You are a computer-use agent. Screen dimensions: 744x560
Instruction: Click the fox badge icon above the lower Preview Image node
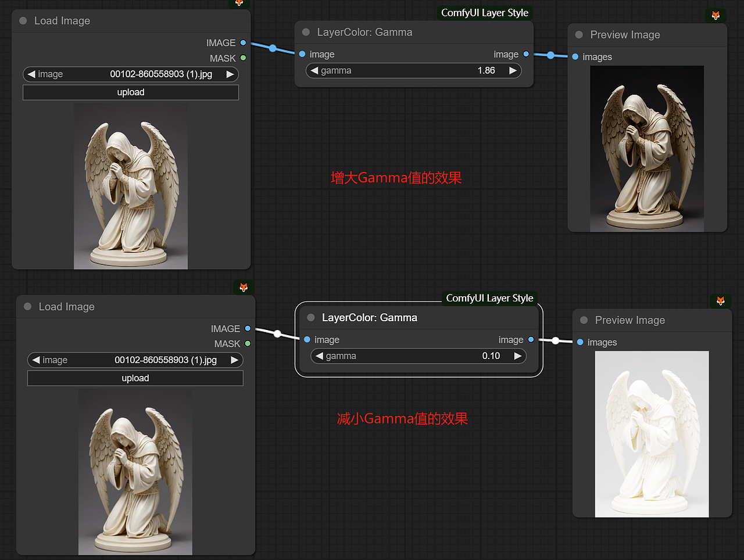click(720, 301)
